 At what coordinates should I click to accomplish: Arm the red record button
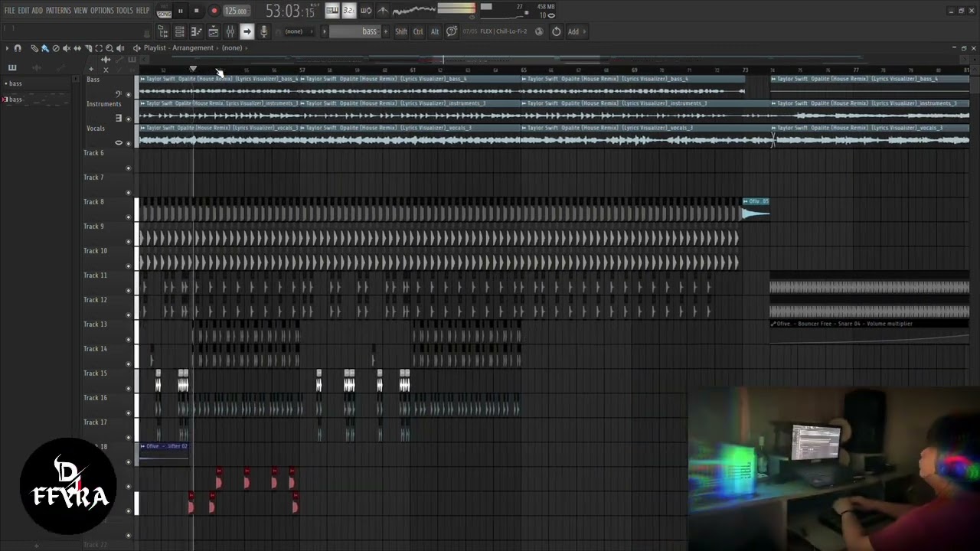point(214,11)
